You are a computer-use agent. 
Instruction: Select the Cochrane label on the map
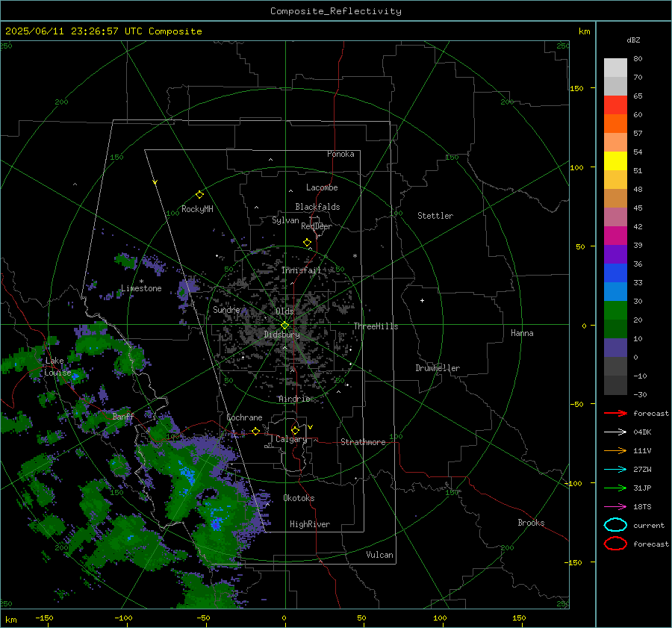pyautogui.click(x=244, y=417)
